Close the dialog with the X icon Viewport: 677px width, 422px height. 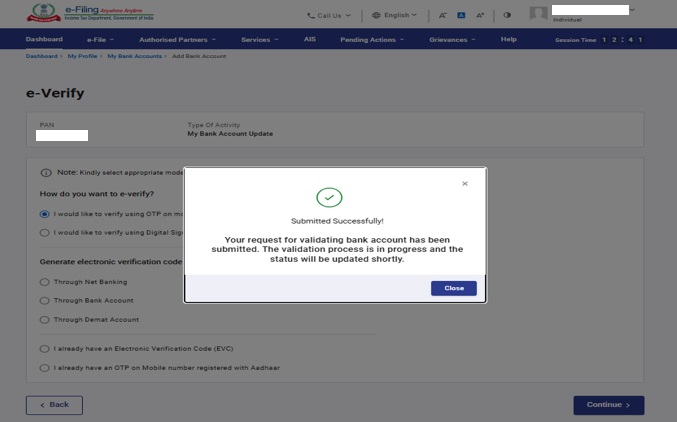464,184
